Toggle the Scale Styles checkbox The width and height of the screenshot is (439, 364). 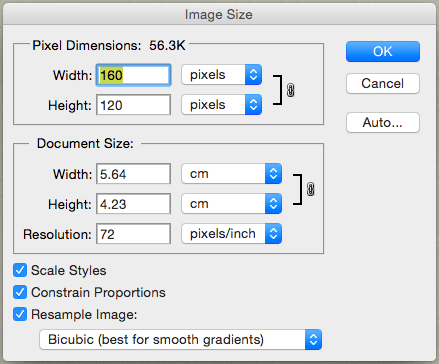(20, 270)
